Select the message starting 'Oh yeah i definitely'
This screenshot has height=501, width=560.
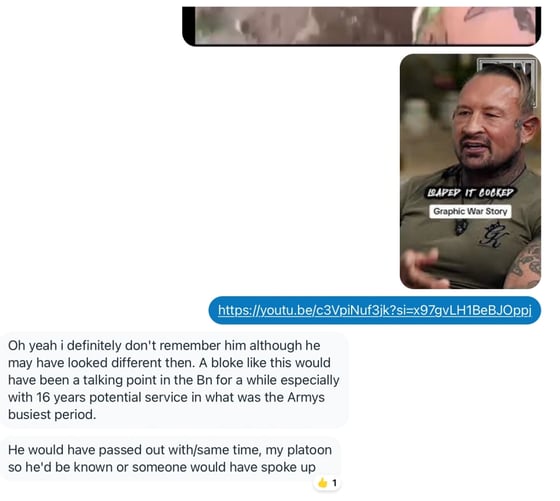click(x=174, y=380)
